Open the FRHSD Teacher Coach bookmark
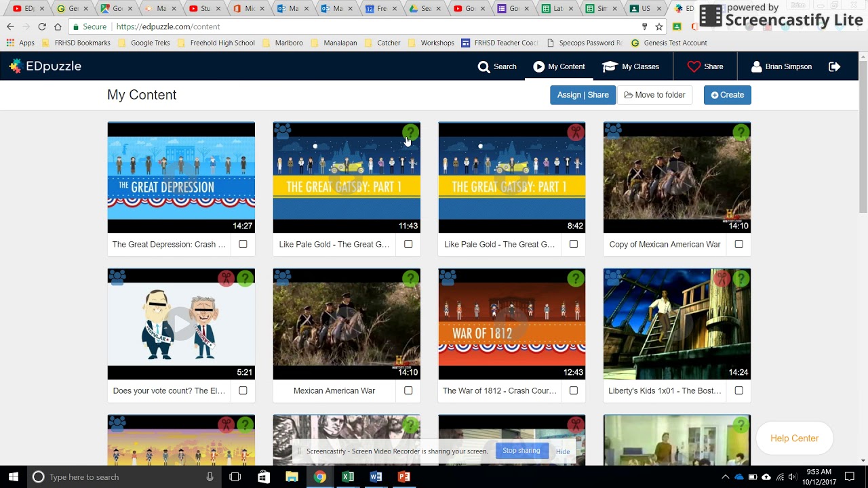Viewport: 868px width, 488px height. 500,43
